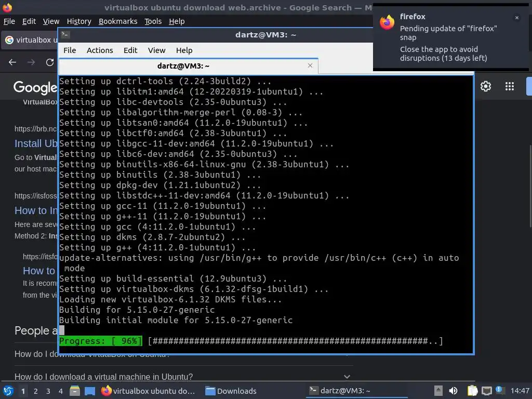The height and width of the screenshot is (399, 532).
Task: Open the Firefox Tools menu
Action: (153, 21)
